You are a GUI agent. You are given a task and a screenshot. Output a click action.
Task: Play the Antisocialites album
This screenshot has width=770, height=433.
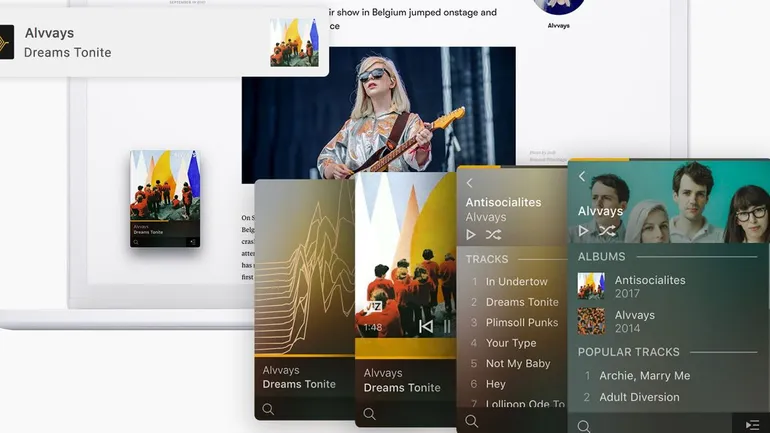471,235
